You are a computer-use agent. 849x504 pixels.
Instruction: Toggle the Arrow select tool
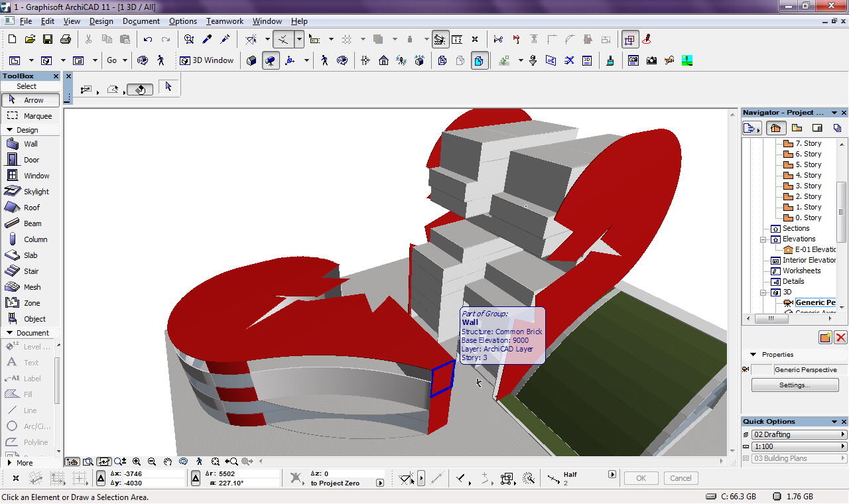[x=31, y=100]
